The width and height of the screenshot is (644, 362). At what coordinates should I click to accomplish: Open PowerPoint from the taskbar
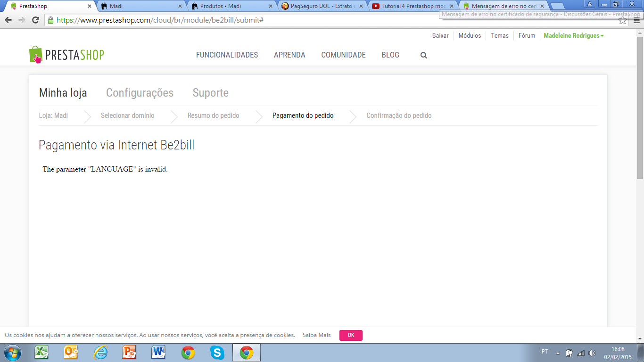129,353
